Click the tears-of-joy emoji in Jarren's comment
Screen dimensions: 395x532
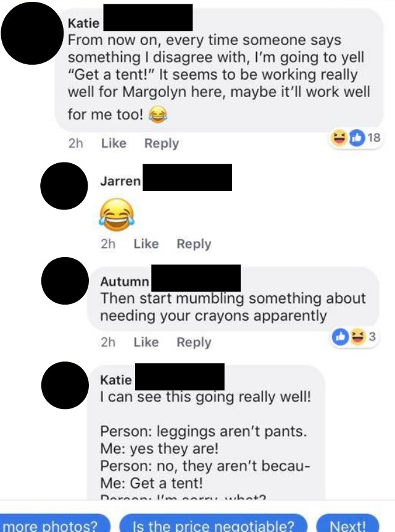tap(117, 215)
